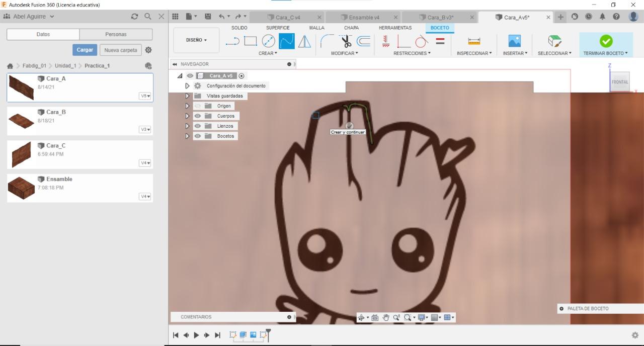
Task: Apply tangent constraint icon
Action: (x=422, y=41)
